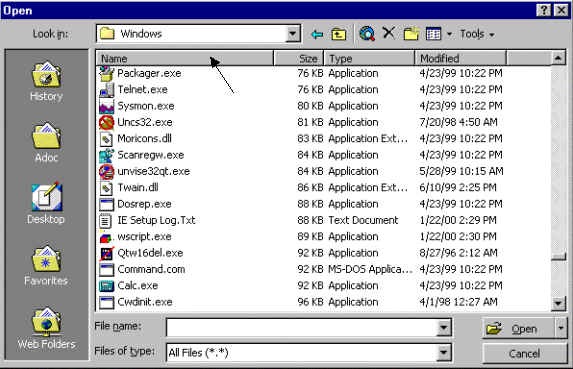Click Packager.exe file name
573x369 pixels.
(149, 73)
